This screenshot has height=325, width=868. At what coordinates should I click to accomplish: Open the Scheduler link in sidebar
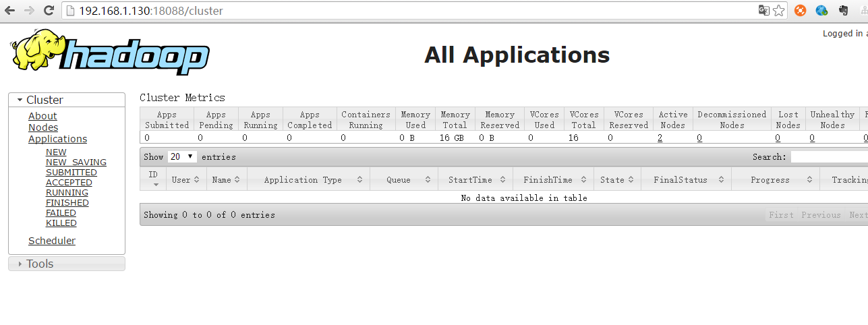(52, 241)
